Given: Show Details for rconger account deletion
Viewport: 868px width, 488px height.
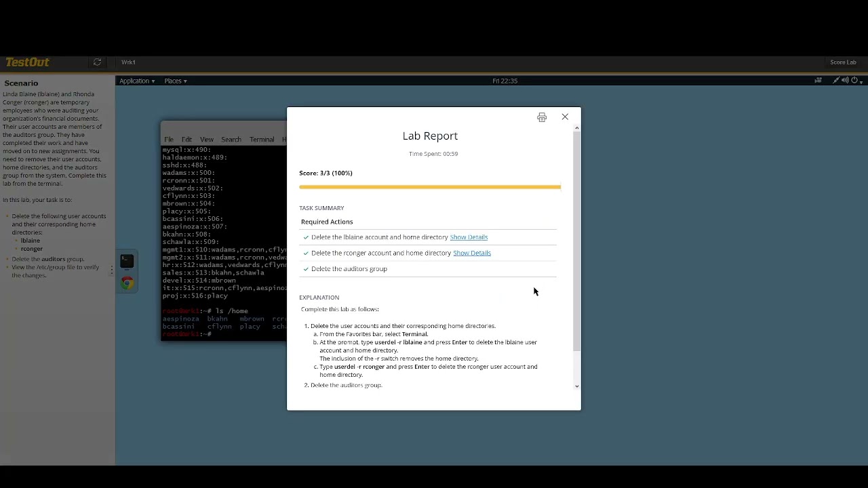Looking at the screenshot, I should [472, 253].
